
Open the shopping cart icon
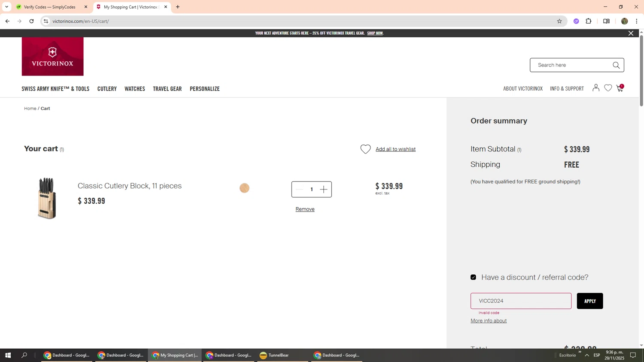(x=620, y=88)
